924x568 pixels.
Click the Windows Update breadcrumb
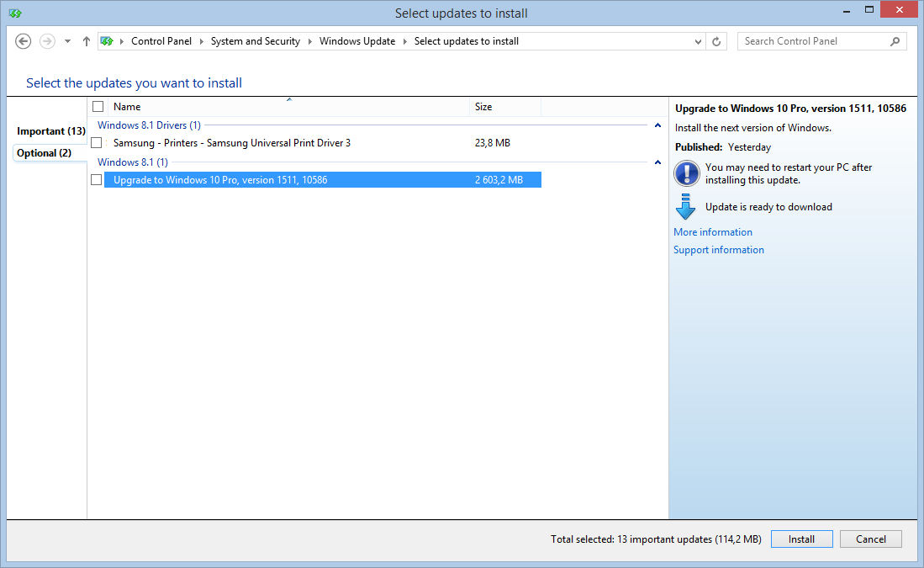[357, 41]
